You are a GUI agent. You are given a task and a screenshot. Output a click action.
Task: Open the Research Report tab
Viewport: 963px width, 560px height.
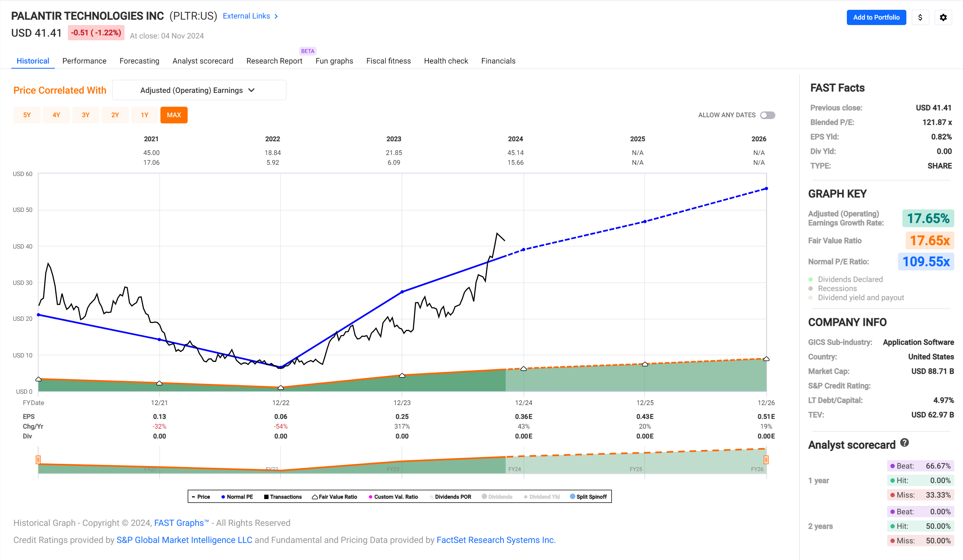[274, 61]
